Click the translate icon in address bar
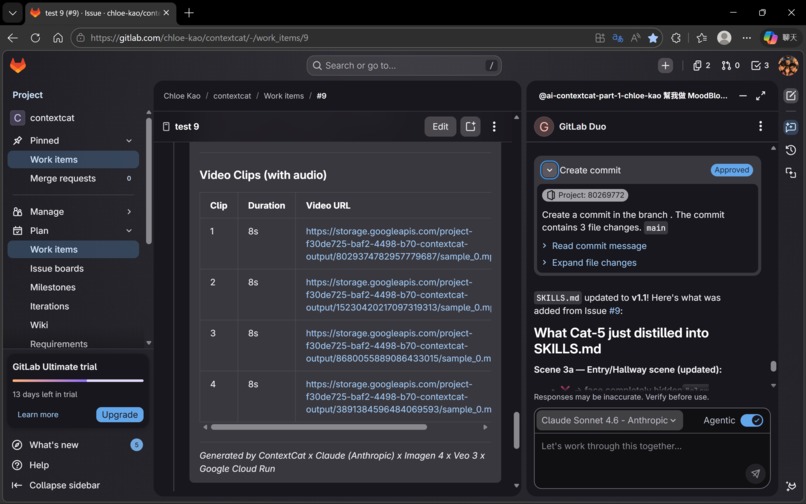This screenshot has height=504, width=806. pyautogui.click(x=618, y=38)
